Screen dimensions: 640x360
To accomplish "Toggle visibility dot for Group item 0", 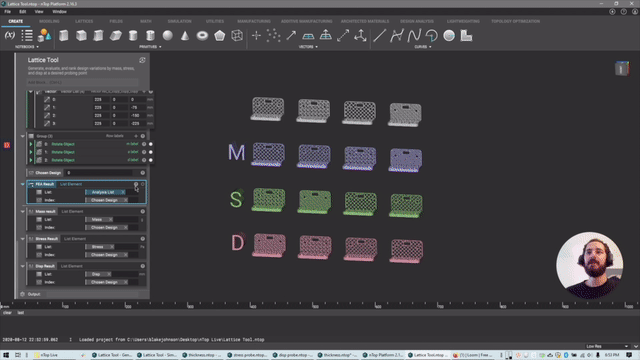I will coord(151,144).
